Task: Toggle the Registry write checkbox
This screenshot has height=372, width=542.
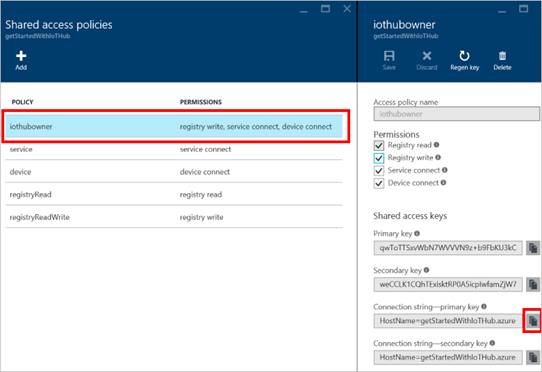Action: pos(379,158)
